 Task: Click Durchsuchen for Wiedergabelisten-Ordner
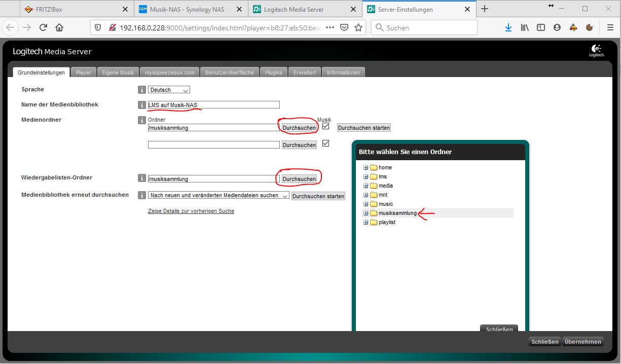point(299,179)
